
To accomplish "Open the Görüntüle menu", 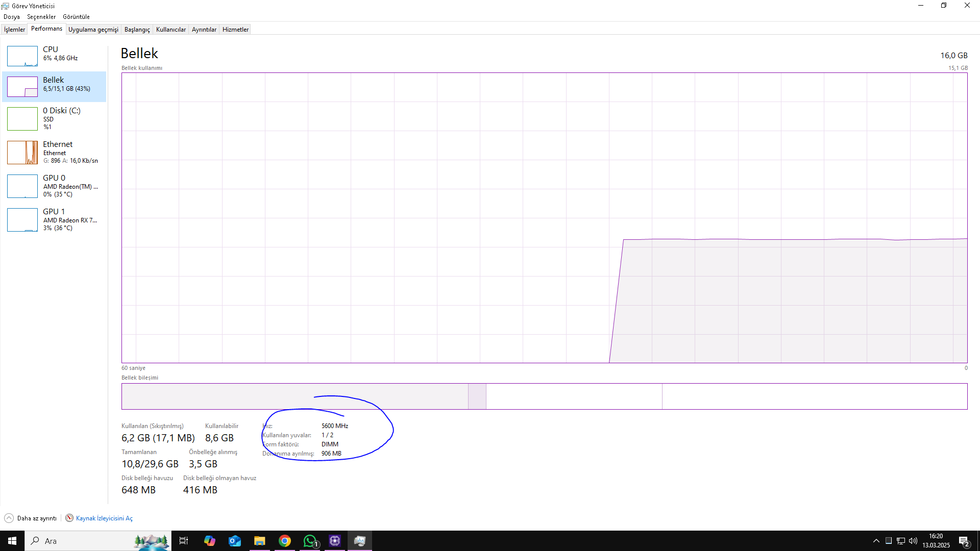I will [76, 17].
